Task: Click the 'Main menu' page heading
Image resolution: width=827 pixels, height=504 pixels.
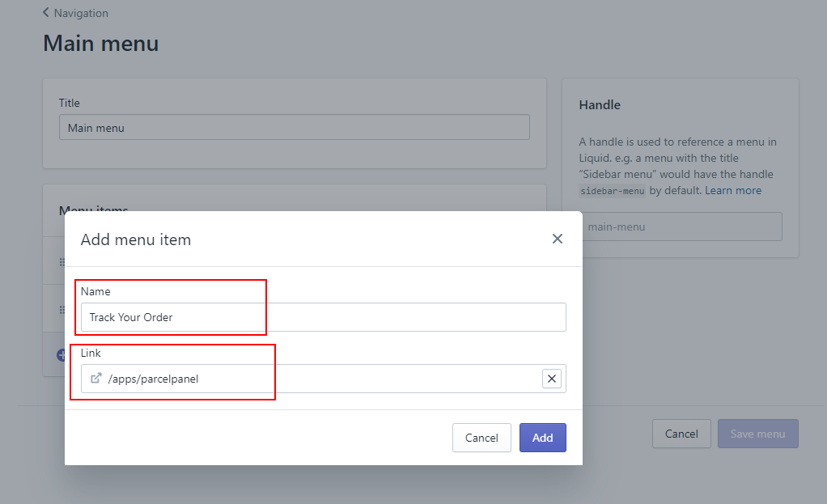Action: click(x=100, y=43)
